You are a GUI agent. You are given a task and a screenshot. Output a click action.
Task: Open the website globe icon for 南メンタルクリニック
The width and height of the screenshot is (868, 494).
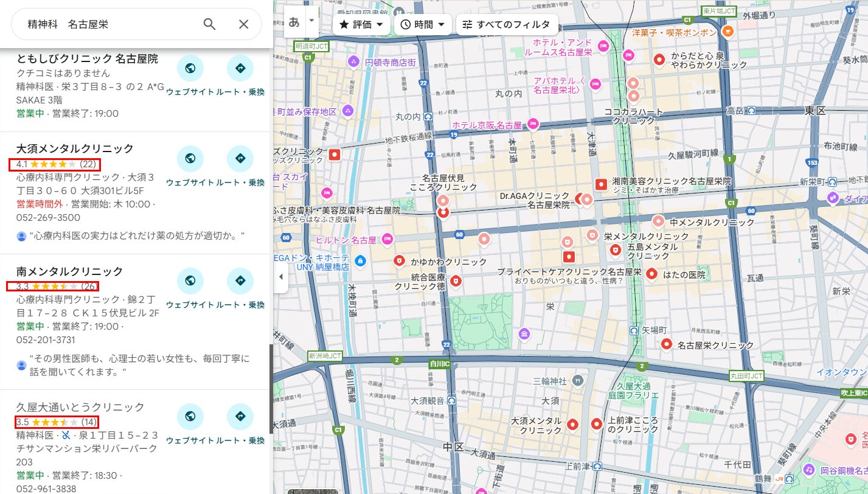(190, 280)
